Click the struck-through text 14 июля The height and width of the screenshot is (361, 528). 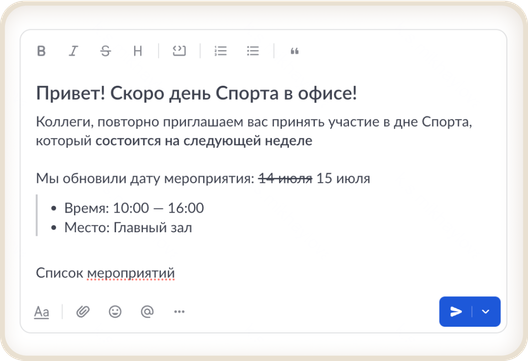pyautogui.click(x=285, y=178)
